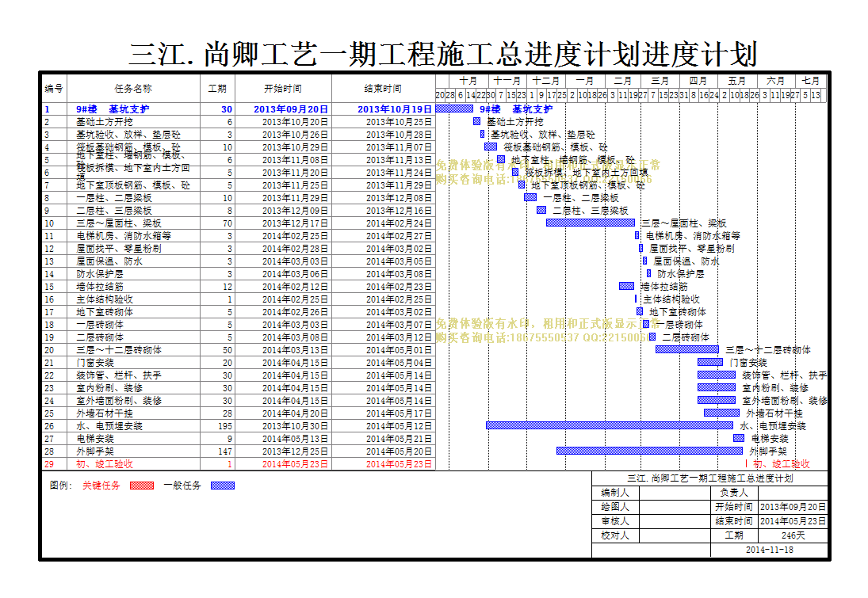Viewport: 868px width, 598px height.
Task: Select the 十二月 month header
Action: [546, 81]
